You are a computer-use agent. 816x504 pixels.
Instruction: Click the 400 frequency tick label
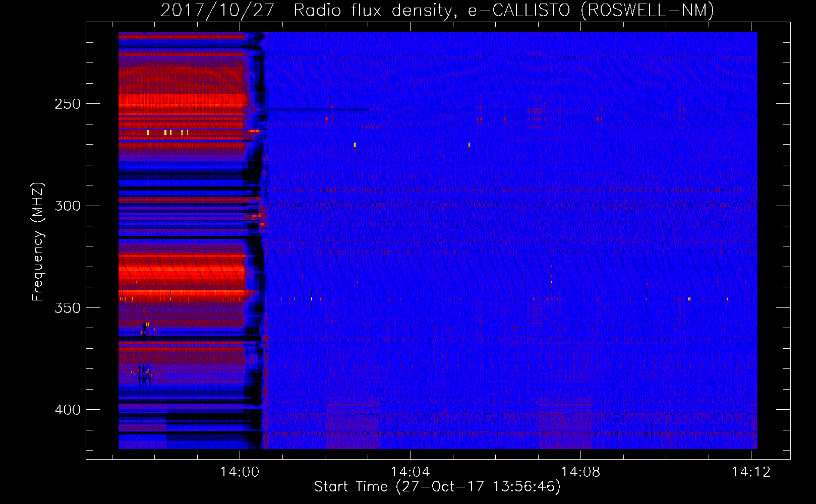[68, 410]
